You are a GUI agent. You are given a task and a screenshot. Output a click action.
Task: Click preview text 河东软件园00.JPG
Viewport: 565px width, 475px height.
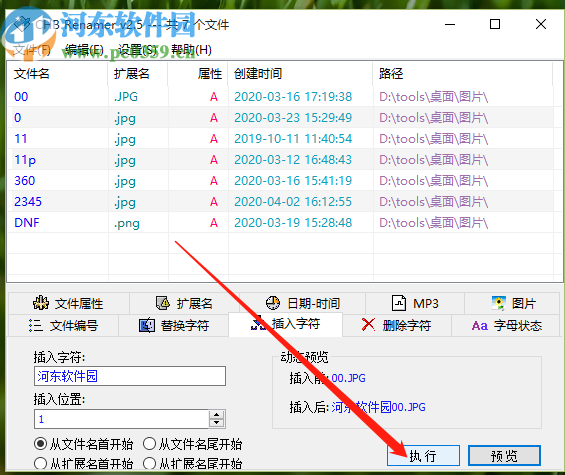pyautogui.click(x=378, y=407)
